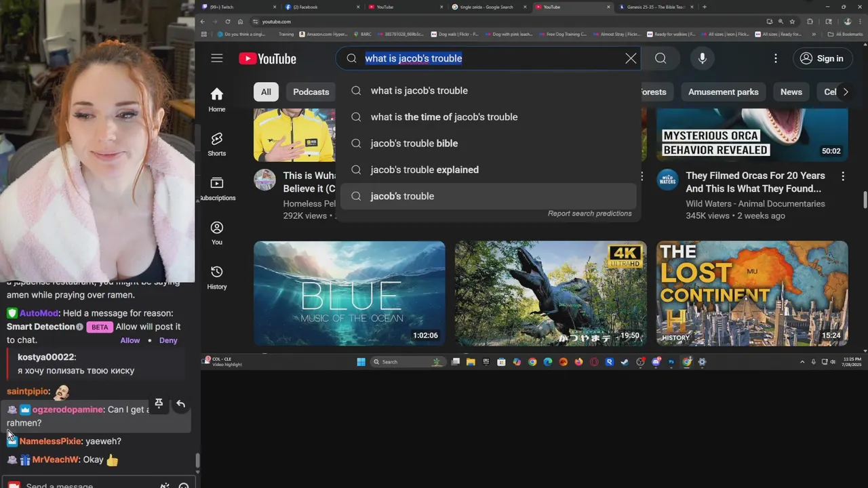Open 'They Filmed Orcas For 20 Years' title
Viewport: 868px width, 488px height.
(x=755, y=182)
